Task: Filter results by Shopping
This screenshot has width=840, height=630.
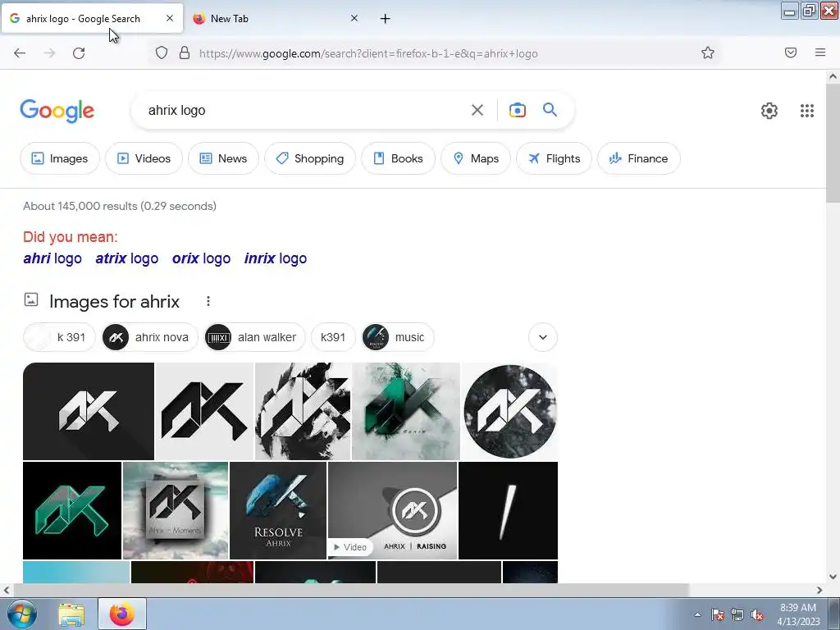Action: pyautogui.click(x=309, y=158)
